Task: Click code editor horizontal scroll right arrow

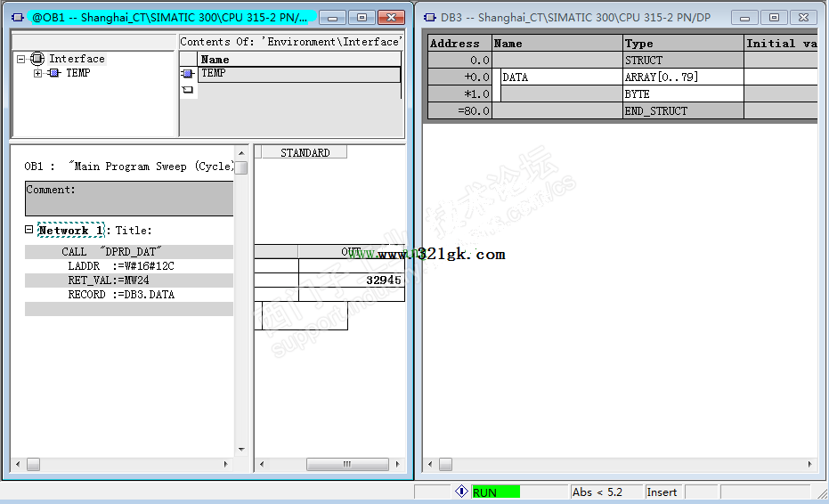Action: point(226,464)
